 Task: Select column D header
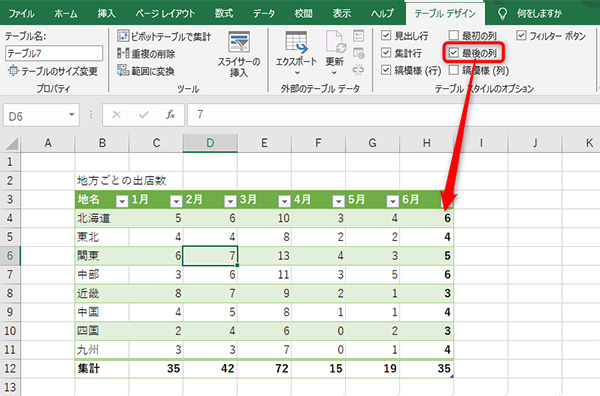coord(210,143)
